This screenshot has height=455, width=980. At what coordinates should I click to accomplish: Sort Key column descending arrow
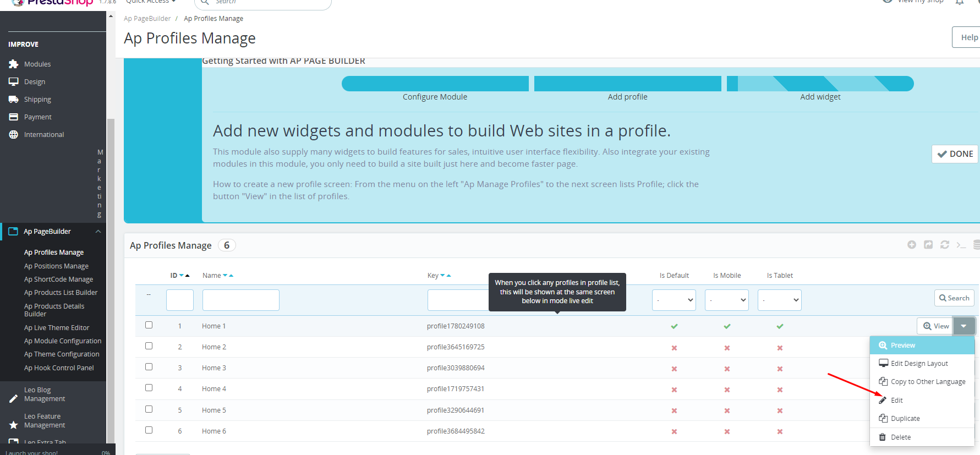tap(442, 276)
